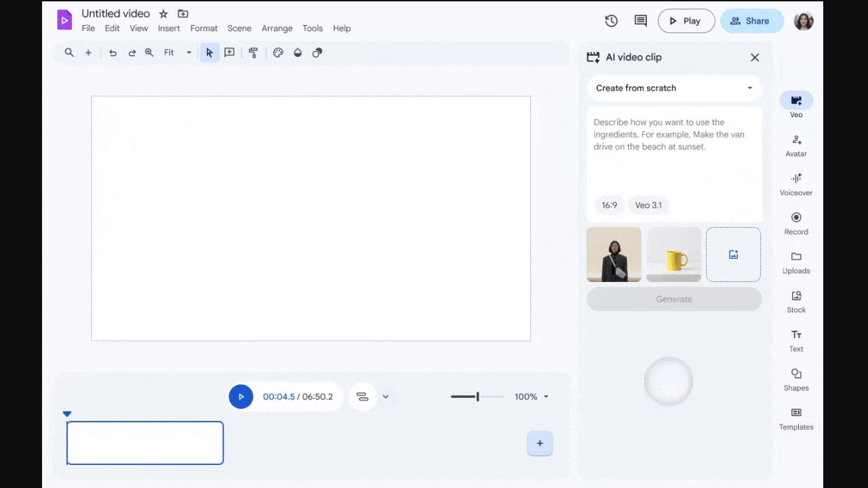Open the Uploads sidebar panel
868x488 pixels.
point(796,262)
